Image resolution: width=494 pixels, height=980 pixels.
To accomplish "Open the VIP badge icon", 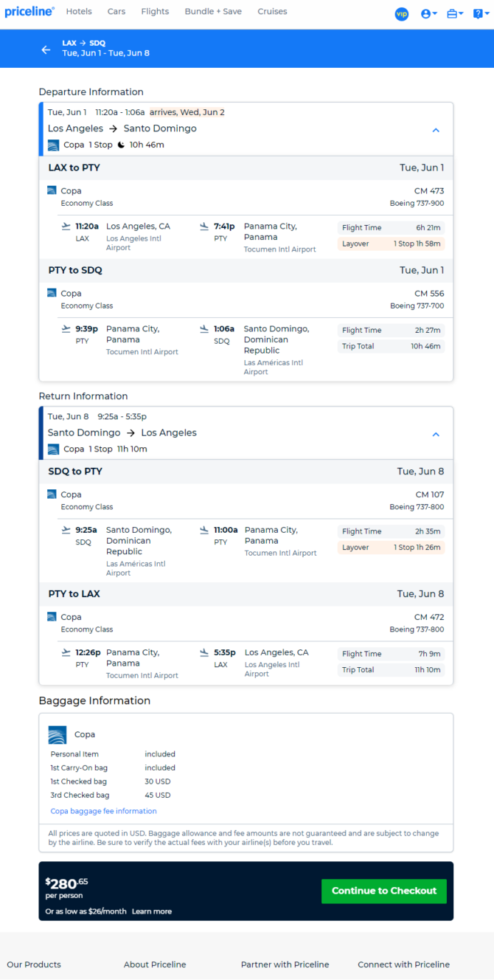I will (402, 14).
